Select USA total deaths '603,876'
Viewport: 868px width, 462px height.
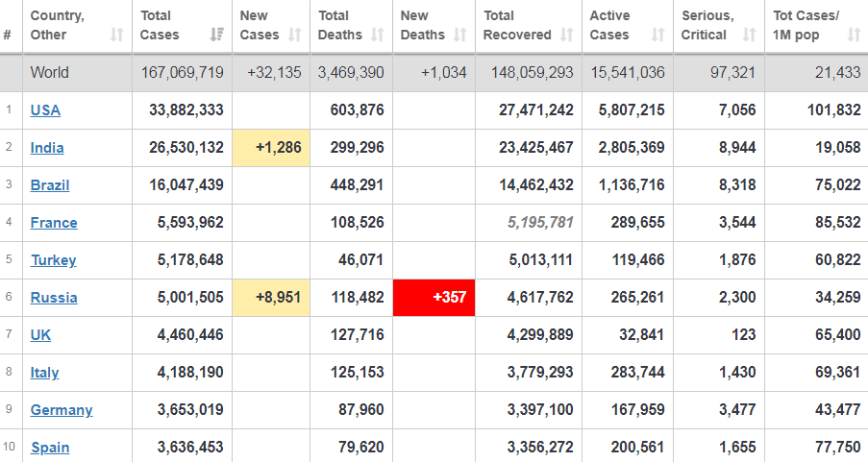357,110
